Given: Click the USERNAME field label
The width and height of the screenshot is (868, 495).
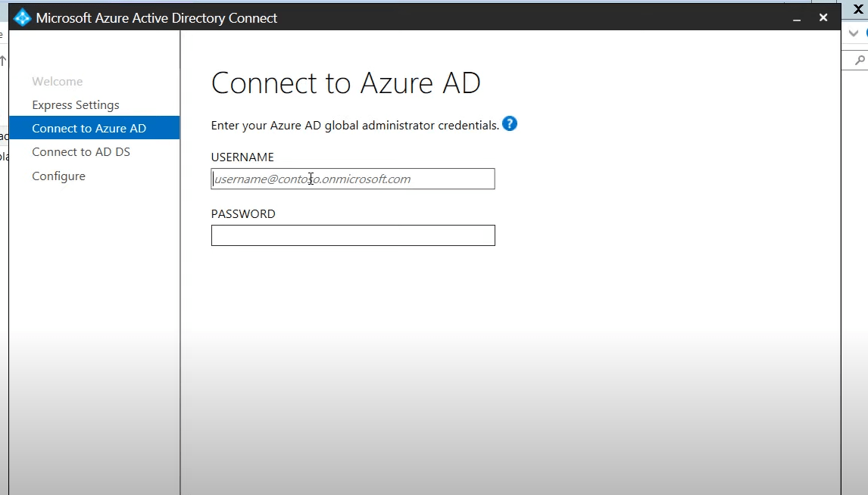Looking at the screenshot, I should (x=242, y=157).
